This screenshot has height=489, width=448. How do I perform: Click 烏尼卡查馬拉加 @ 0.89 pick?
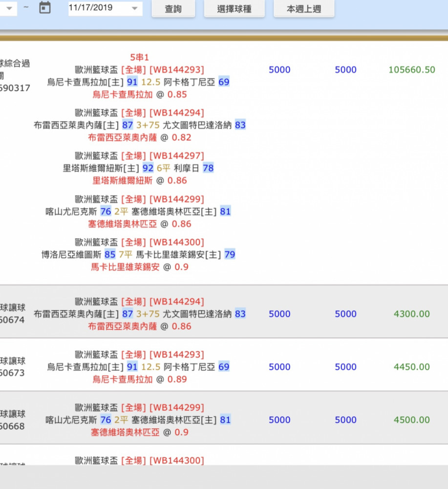click(140, 379)
